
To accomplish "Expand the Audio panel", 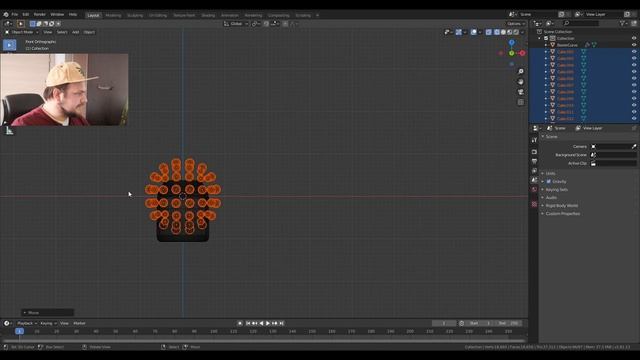I will 551,198.
